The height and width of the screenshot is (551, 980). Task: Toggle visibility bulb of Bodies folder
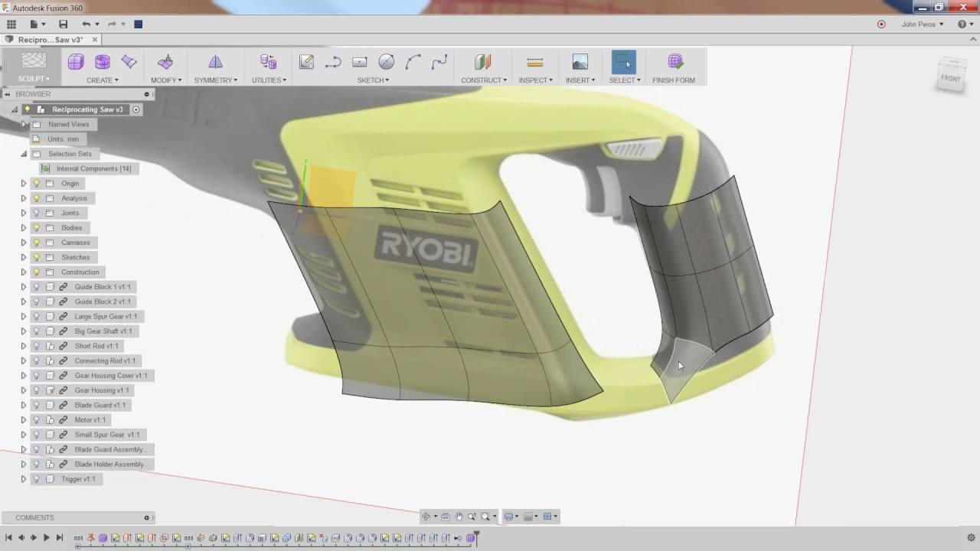click(x=36, y=228)
